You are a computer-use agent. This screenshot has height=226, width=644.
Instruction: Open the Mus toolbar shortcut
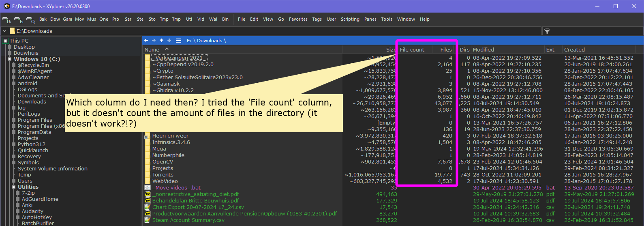tap(92, 19)
